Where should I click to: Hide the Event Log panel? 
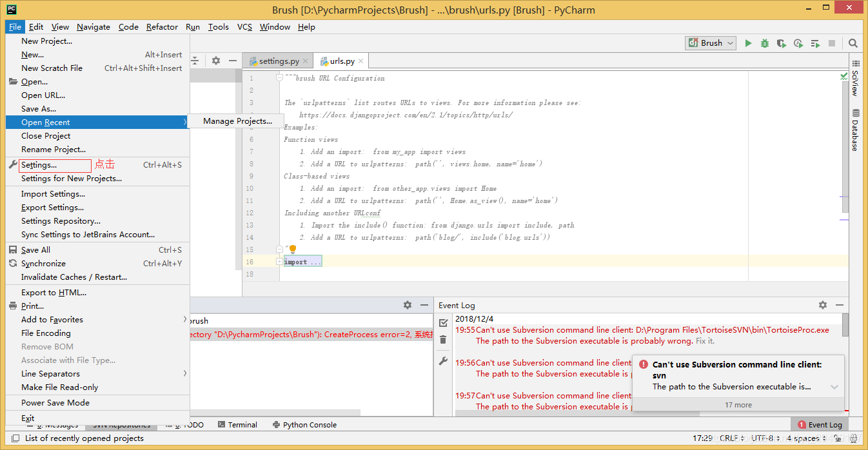840,305
